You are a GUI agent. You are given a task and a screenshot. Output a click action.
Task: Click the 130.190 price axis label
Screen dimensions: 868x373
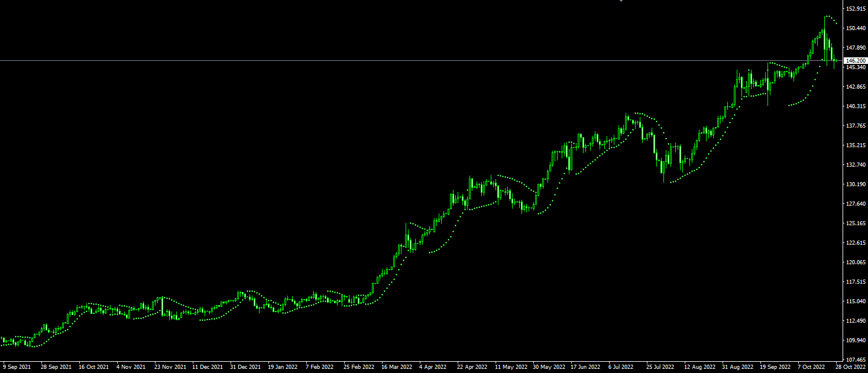click(856, 184)
